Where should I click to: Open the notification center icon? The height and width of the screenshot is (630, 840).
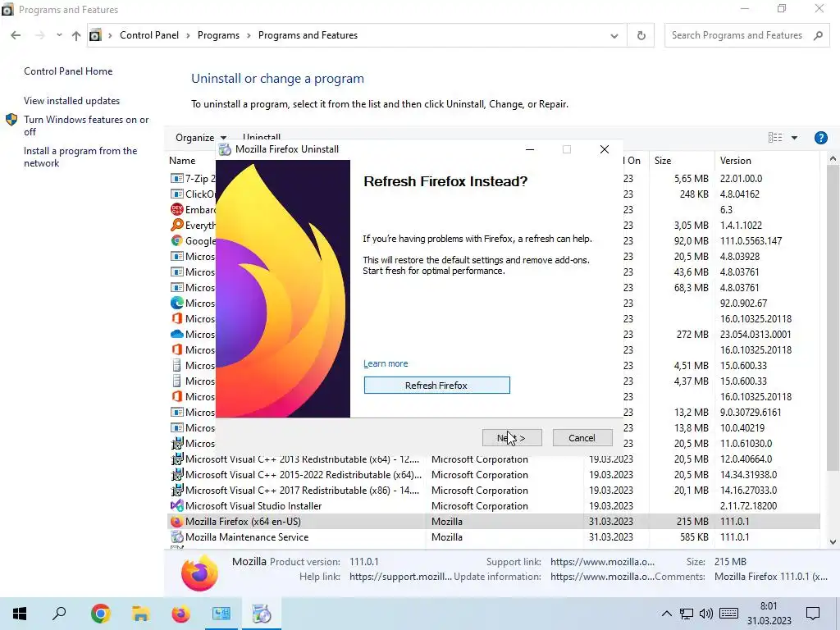point(813,614)
